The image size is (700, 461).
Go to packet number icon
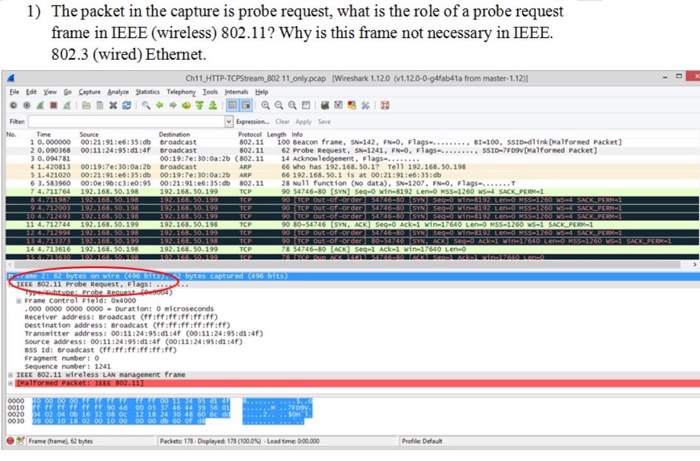pos(186,105)
